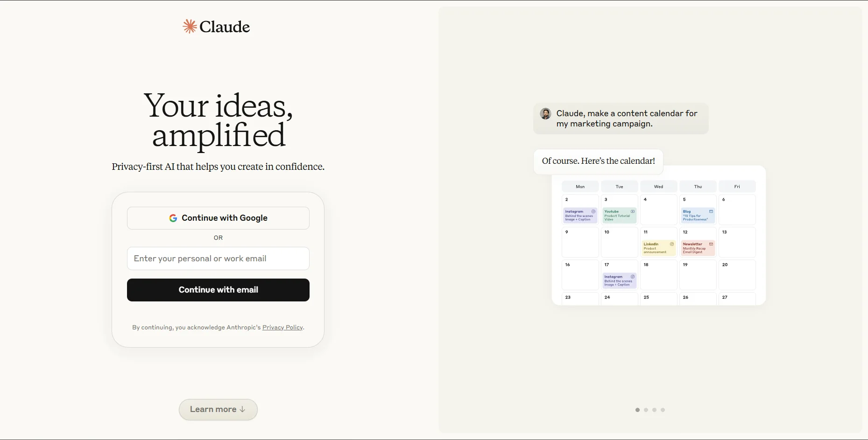
Task: Open Instagram event on day 17
Action: (x=620, y=280)
